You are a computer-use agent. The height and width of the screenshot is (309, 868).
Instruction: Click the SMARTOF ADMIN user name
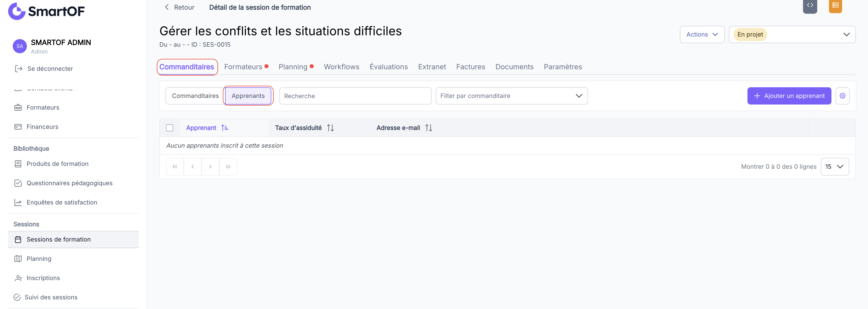point(61,42)
